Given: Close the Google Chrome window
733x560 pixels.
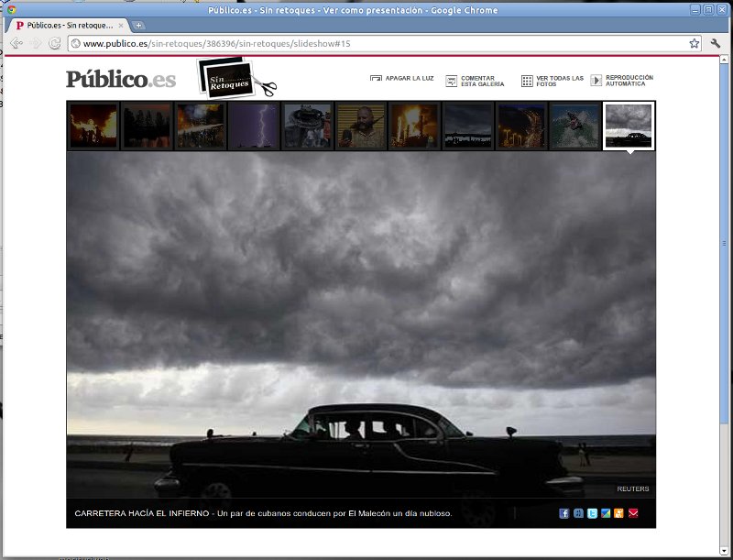Looking at the screenshot, I should click(x=722, y=9).
